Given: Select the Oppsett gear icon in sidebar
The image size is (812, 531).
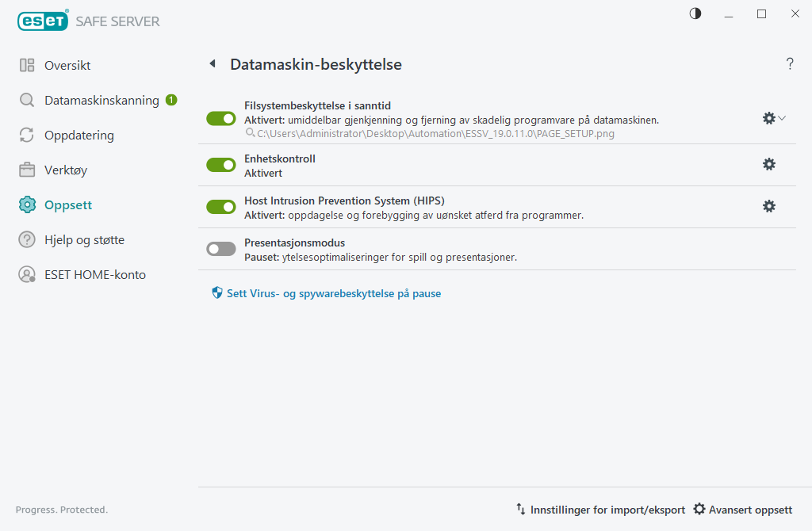Looking at the screenshot, I should [26, 204].
